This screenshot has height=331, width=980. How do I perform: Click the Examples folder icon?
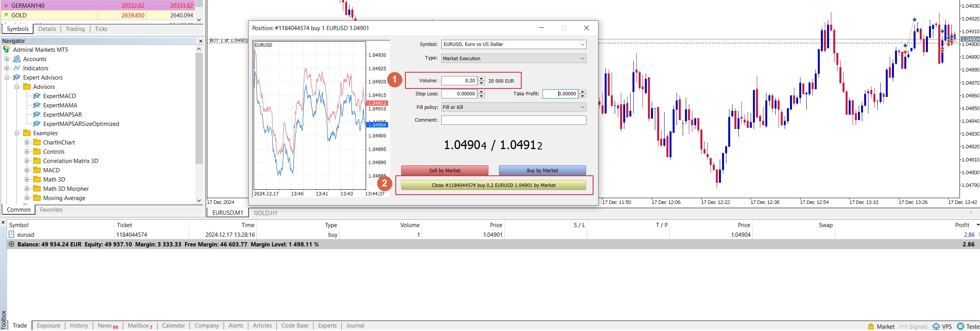pyautogui.click(x=27, y=133)
